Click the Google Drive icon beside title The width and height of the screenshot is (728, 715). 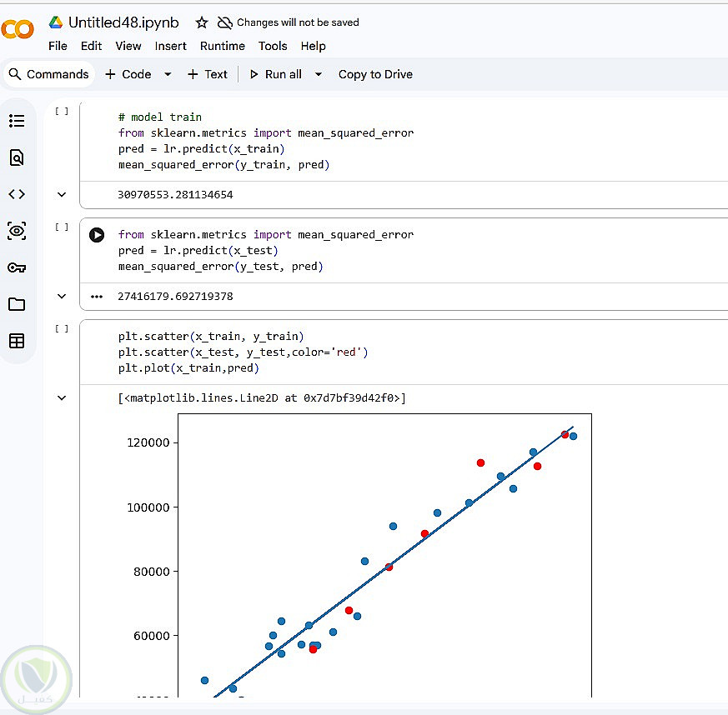pyautogui.click(x=56, y=22)
